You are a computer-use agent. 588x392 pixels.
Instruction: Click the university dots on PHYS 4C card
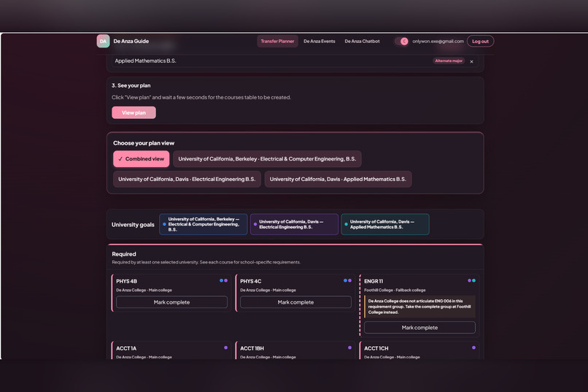click(x=348, y=280)
